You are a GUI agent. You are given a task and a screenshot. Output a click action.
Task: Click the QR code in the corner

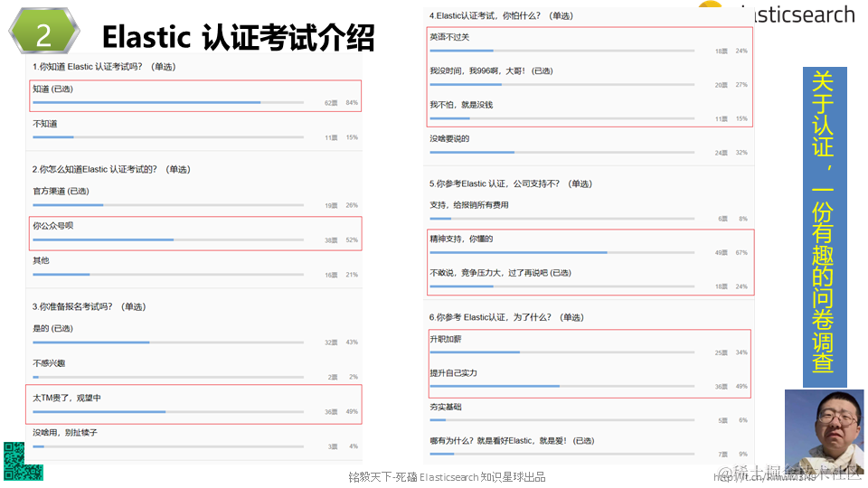(23, 461)
